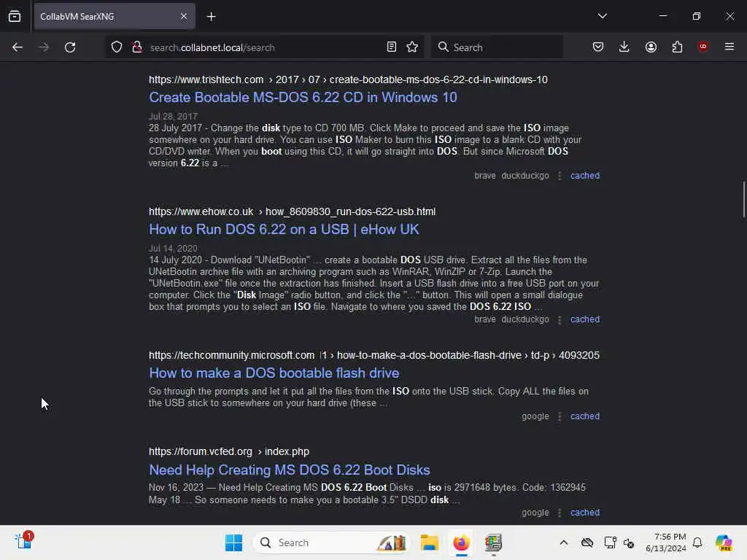
Task: Click the ehow.co.uk URL breadcrumb
Action: pyautogui.click(x=292, y=211)
